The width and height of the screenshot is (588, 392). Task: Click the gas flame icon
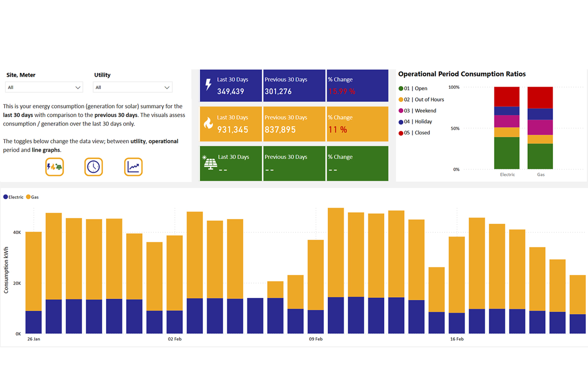pyautogui.click(x=208, y=123)
